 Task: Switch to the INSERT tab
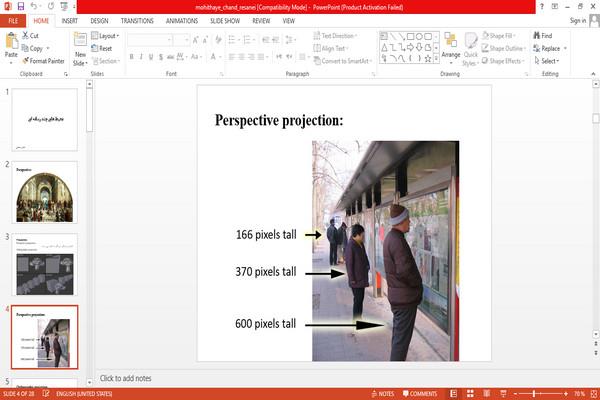click(x=70, y=21)
